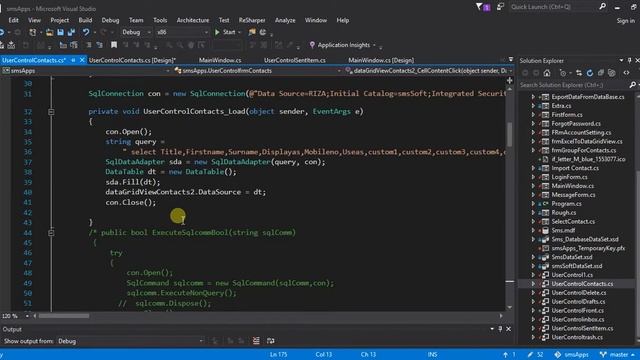Expand the LoginForm.cs tree node
This screenshot has width=640, height=360.
tap(533, 177)
